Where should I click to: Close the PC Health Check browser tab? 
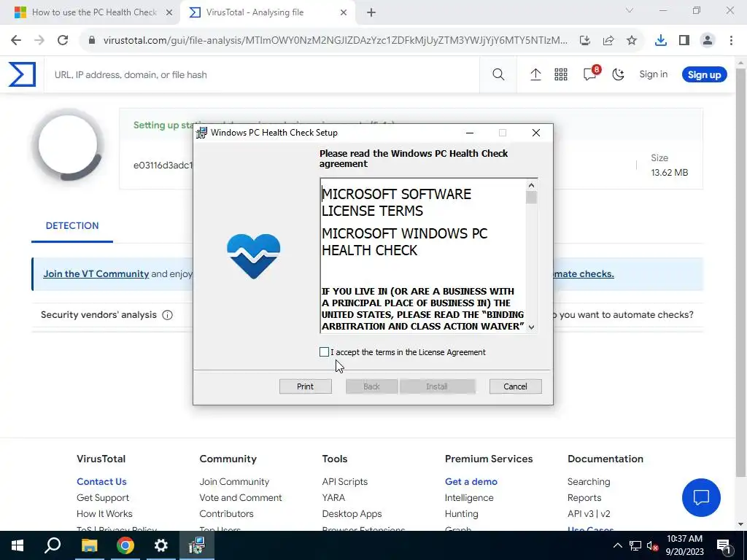click(x=169, y=12)
